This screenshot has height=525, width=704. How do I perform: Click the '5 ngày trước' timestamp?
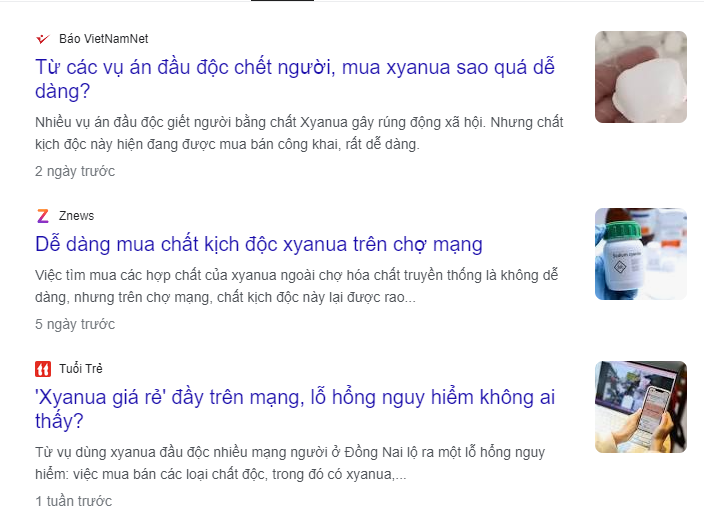(x=75, y=324)
